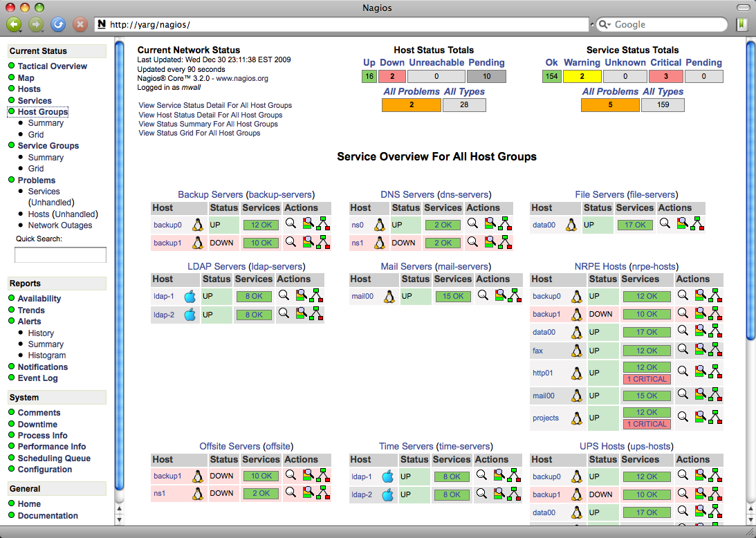Open the service tree icon for data00 in File Servers
The height and width of the screenshot is (538, 756).
tap(697, 223)
